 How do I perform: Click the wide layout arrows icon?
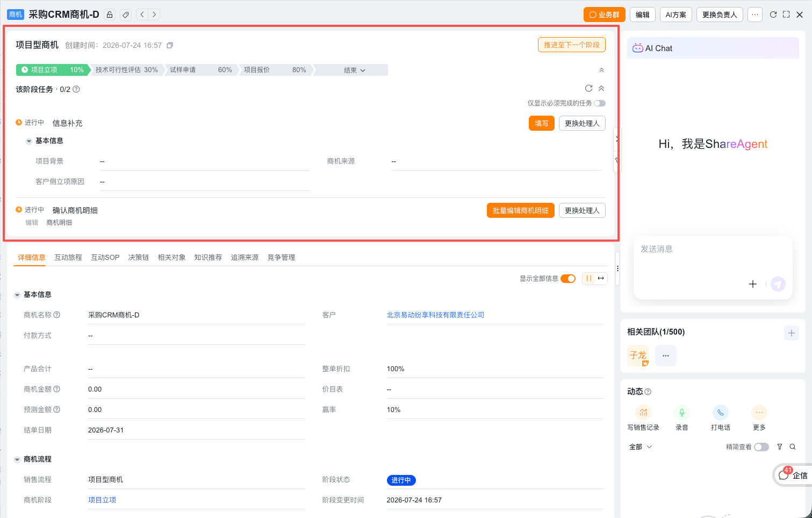pos(601,278)
